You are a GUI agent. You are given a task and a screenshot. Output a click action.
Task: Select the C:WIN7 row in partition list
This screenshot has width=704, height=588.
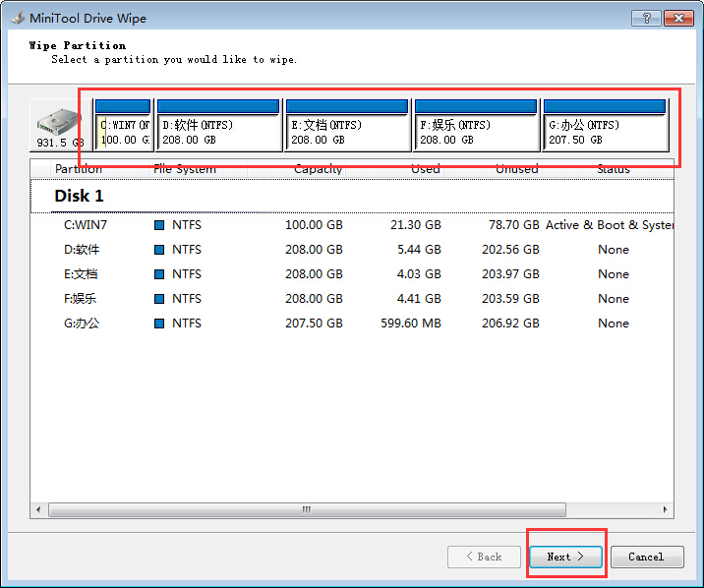click(x=352, y=225)
